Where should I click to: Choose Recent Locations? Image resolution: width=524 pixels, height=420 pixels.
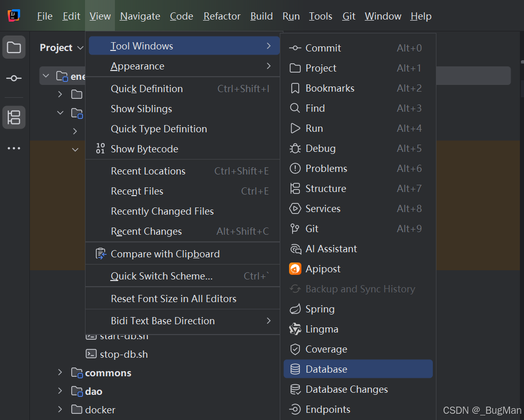tap(183, 171)
